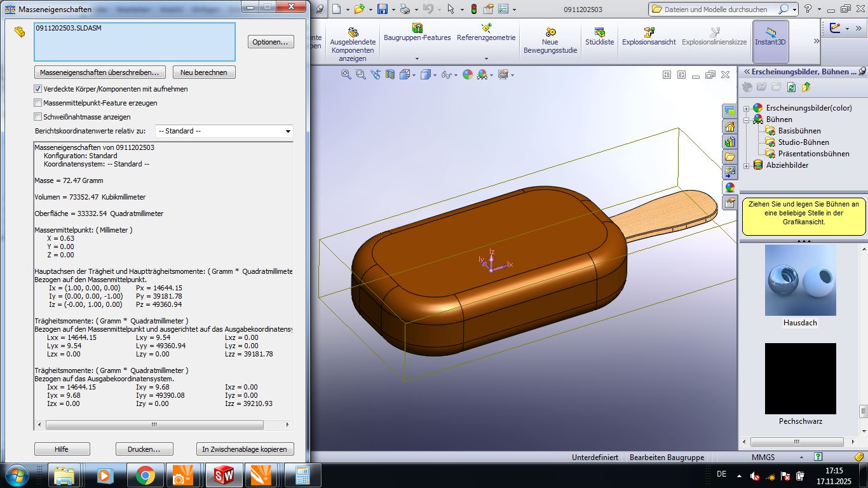Open the Hide/Show Items glasses icon
Viewport: 868px width, 488px height.
(x=446, y=74)
